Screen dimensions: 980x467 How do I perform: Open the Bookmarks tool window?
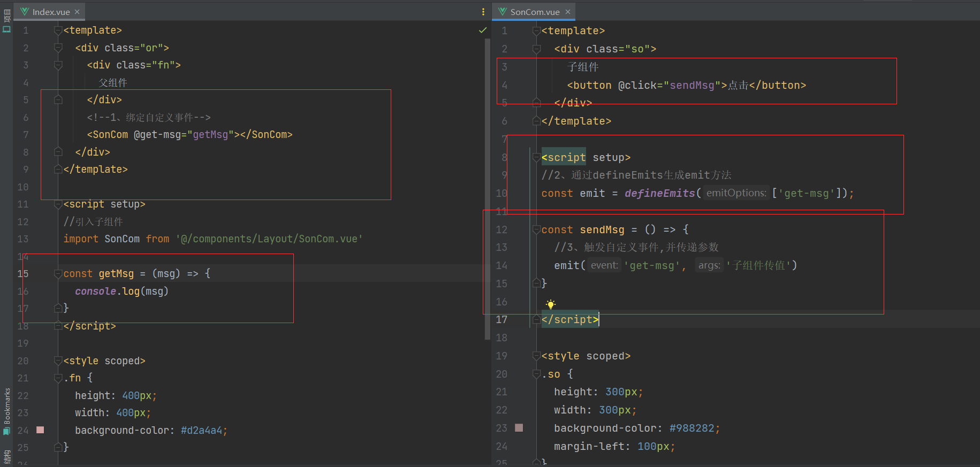coord(6,411)
